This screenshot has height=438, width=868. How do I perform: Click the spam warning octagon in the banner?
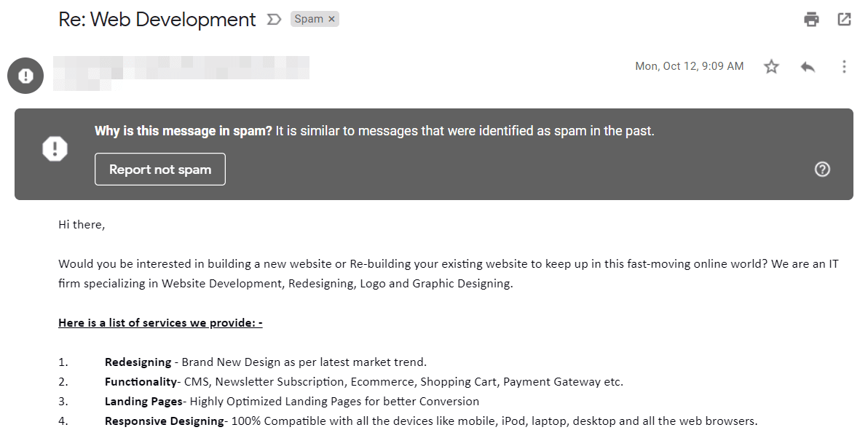click(56, 148)
